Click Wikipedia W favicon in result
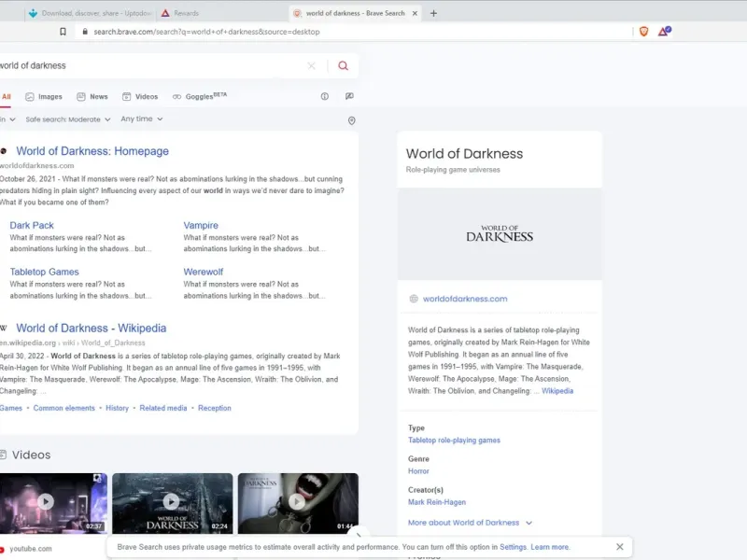The height and width of the screenshot is (560, 747). [4, 329]
